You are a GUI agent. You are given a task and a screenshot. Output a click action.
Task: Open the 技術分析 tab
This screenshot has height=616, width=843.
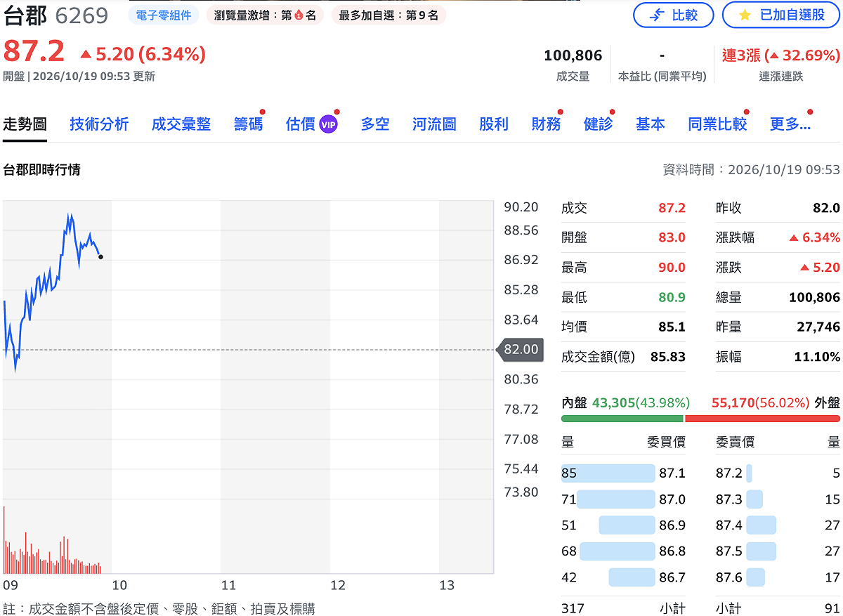click(99, 124)
